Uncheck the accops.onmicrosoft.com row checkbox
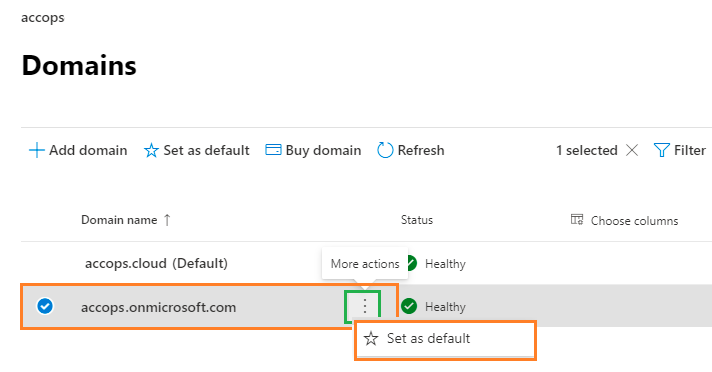 45,306
